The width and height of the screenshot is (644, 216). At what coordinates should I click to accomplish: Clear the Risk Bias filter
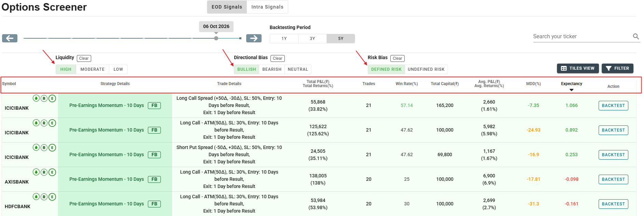point(397,58)
